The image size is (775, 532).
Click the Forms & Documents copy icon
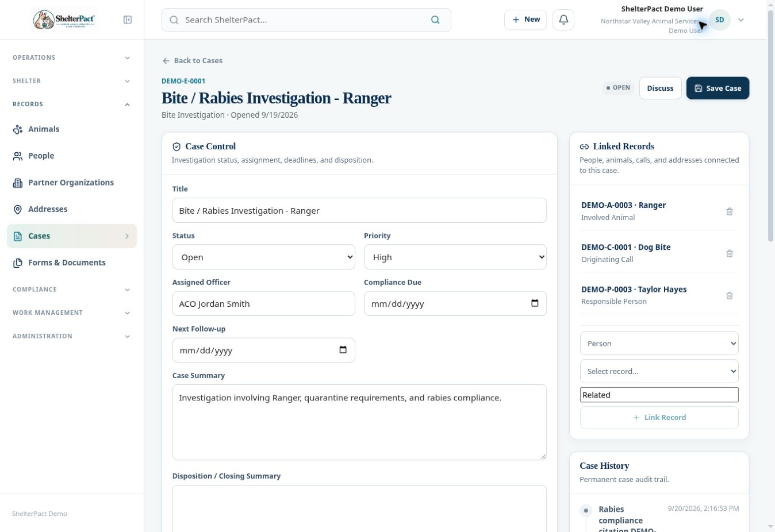tap(18, 263)
